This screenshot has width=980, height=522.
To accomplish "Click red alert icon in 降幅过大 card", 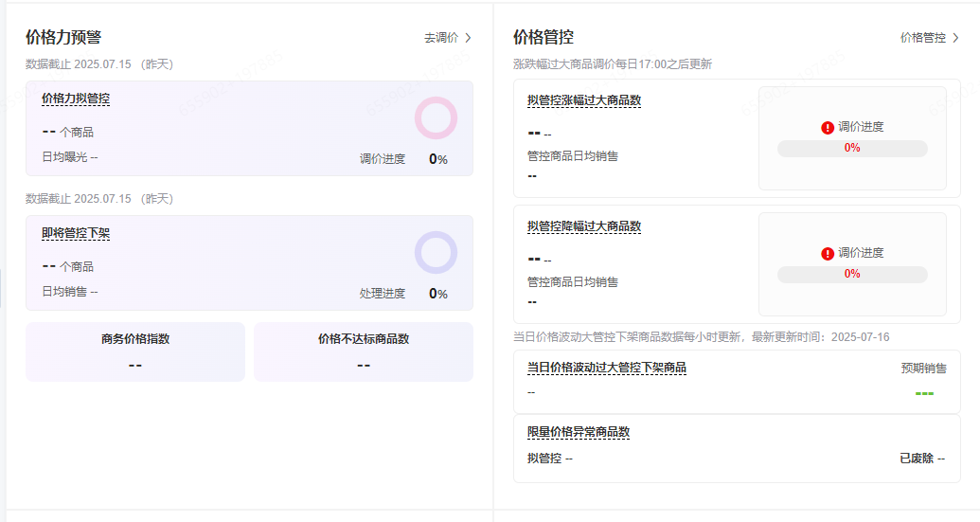I will (x=828, y=253).
